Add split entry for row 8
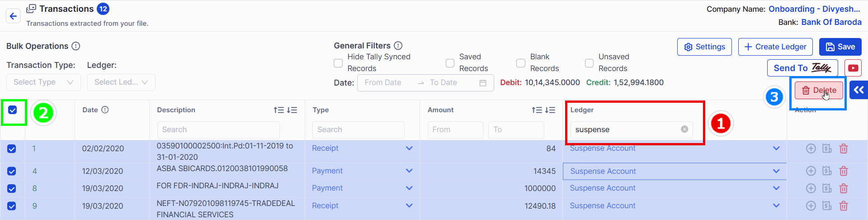This screenshot has width=868, height=220. pyautogui.click(x=811, y=188)
